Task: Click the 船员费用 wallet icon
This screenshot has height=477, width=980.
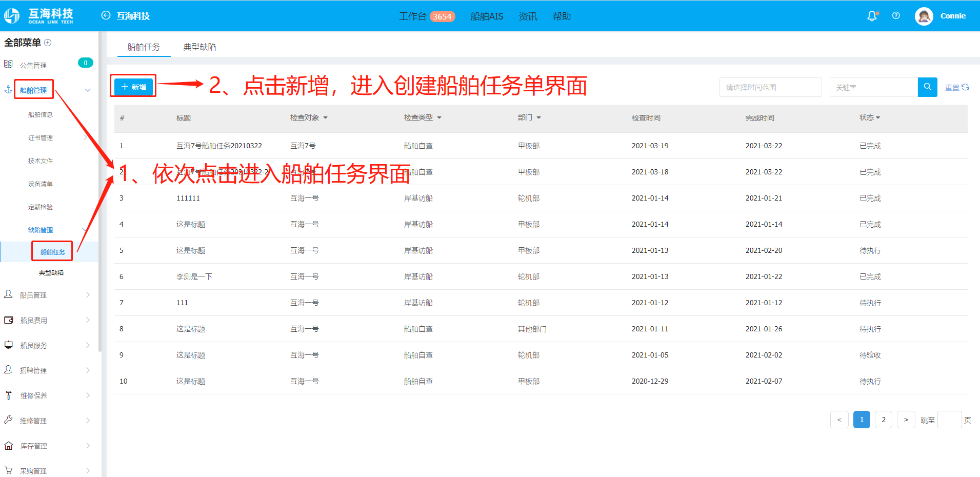Action: (8, 320)
